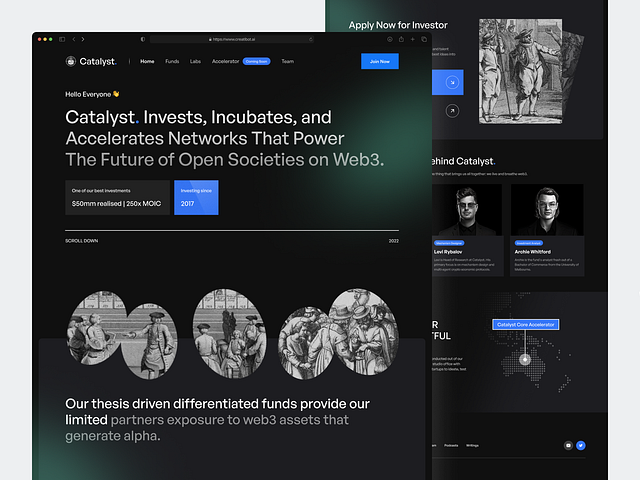This screenshot has height=480, width=640.
Task: Click the map location pin marker
Action: click(525, 360)
